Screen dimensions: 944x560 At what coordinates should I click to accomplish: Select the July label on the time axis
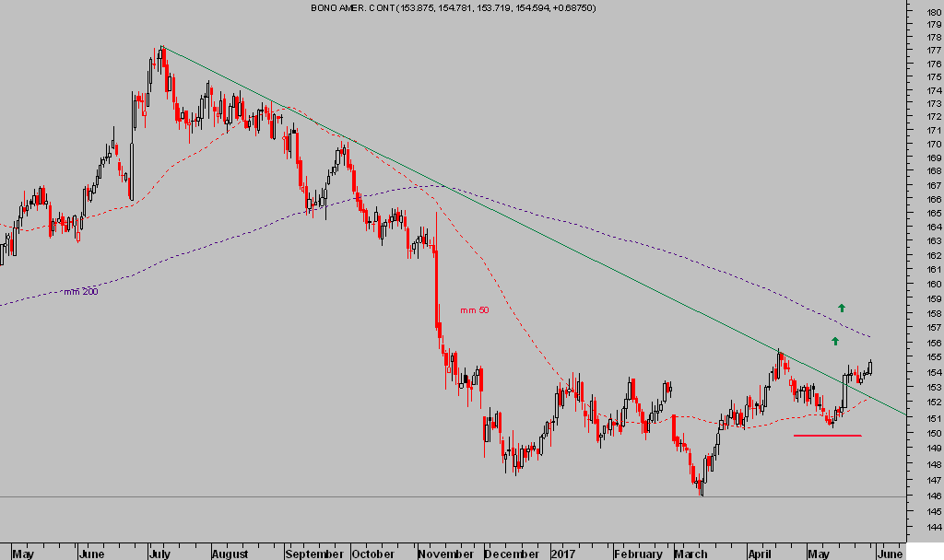(x=159, y=554)
